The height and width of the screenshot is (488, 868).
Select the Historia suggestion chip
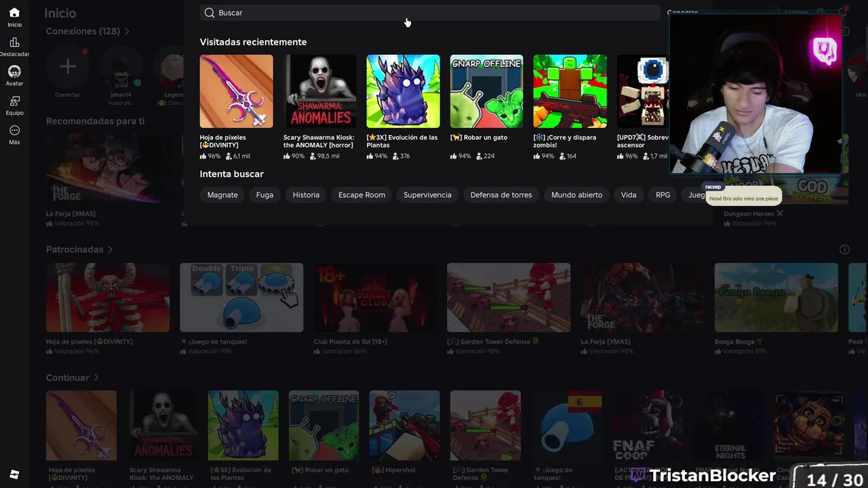(x=306, y=195)
